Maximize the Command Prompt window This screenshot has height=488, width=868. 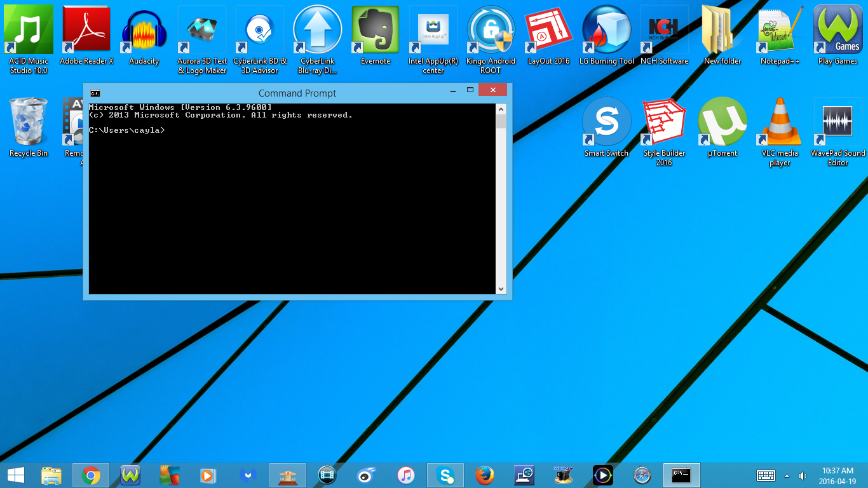pyautogui.click(x=470, y=90)
